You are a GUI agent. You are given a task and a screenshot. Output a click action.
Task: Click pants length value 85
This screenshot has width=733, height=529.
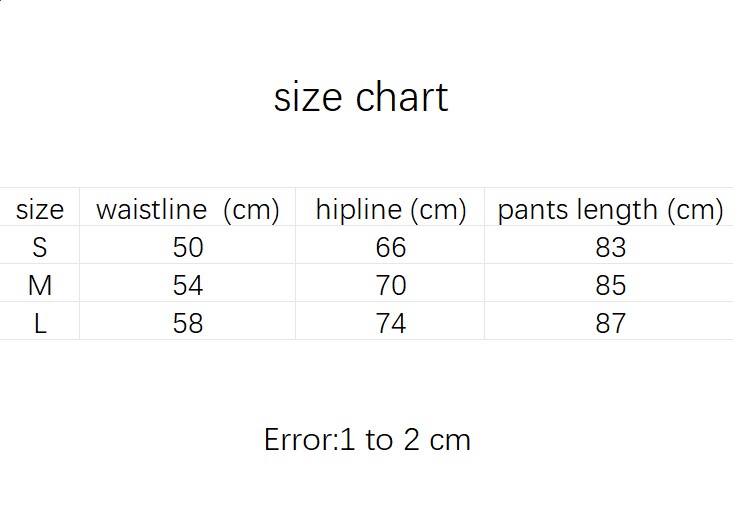point(610,285)
